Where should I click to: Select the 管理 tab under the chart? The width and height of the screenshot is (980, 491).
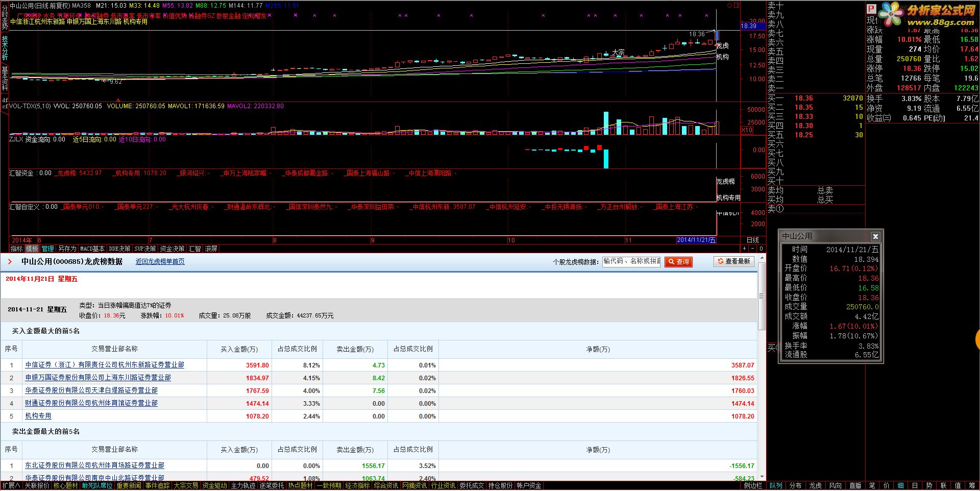48,249
